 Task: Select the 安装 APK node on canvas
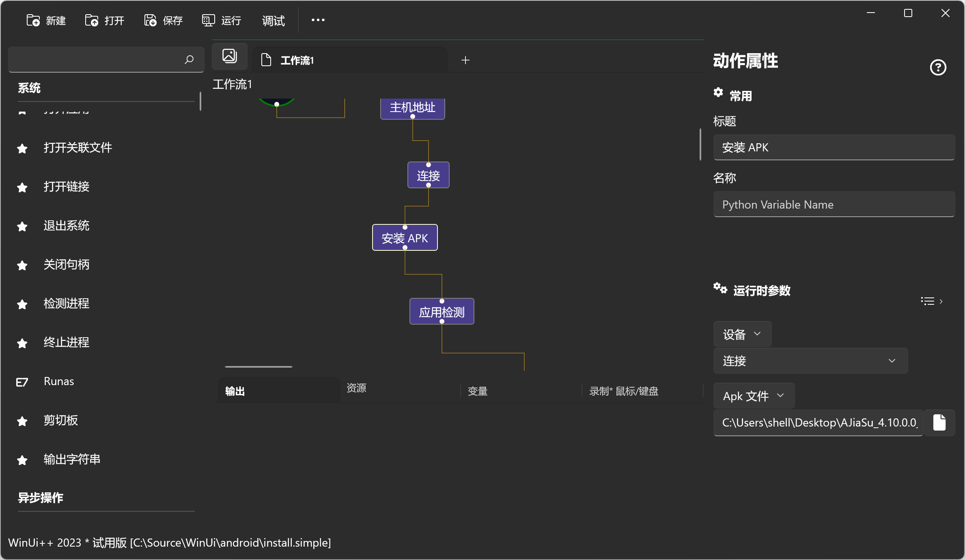(404, 237)
